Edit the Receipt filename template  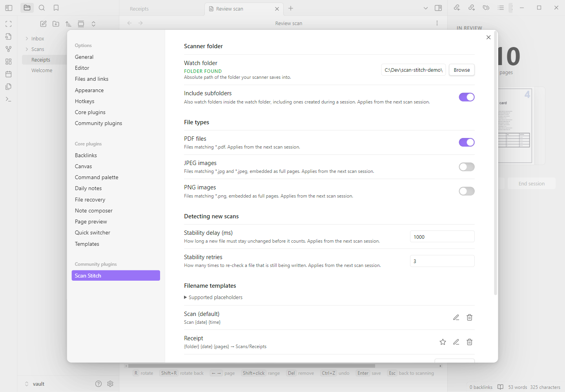[x=456, y=342]
